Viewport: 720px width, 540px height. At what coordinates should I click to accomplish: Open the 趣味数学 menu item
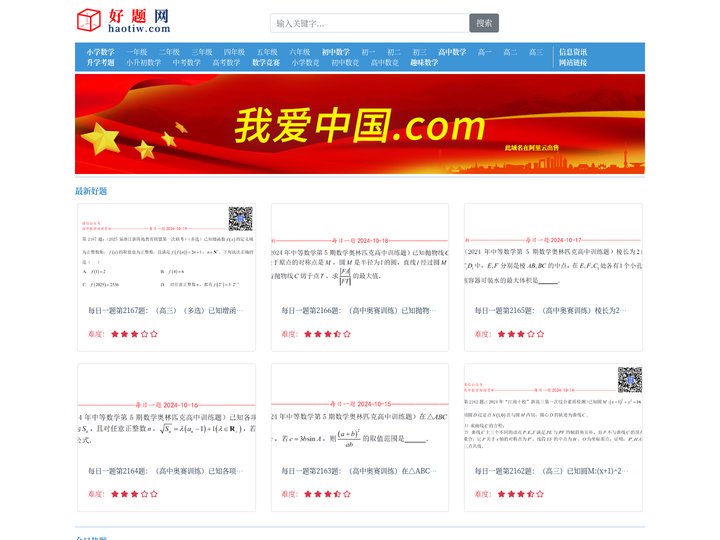(x=424, y=62)
